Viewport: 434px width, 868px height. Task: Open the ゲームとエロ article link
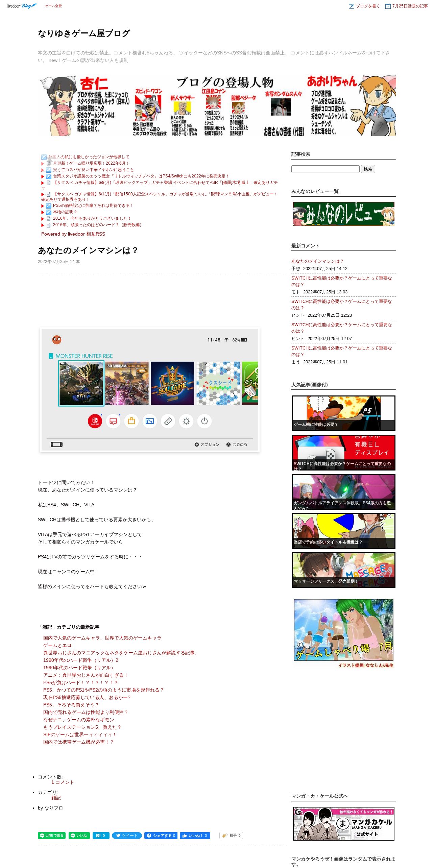(57, 645)
